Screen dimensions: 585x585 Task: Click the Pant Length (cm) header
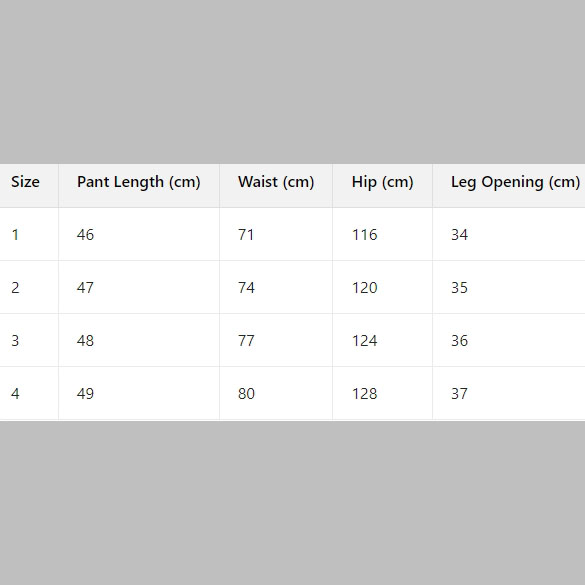pos(139,182)
